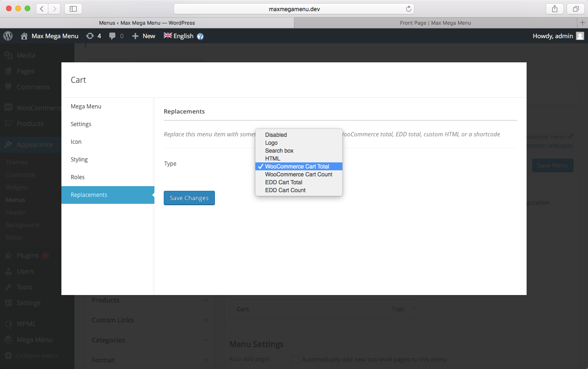The width and height of the screenshot is (588, 369).
Task: Switch to the Front Page browser tab
Action: 435,22
